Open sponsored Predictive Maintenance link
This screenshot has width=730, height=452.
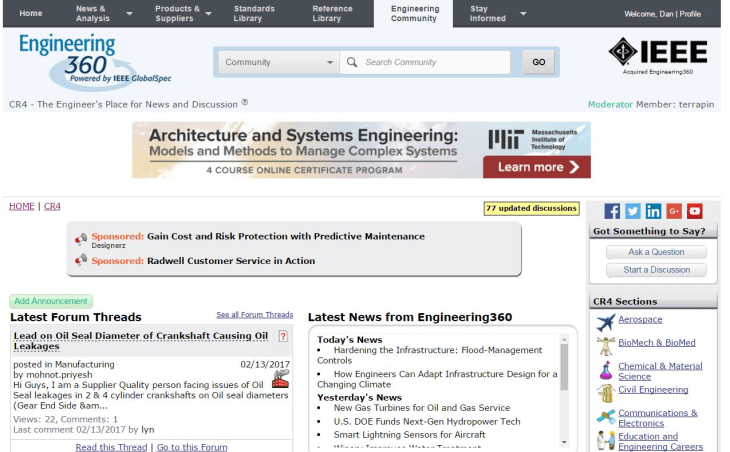coord(286,236)
